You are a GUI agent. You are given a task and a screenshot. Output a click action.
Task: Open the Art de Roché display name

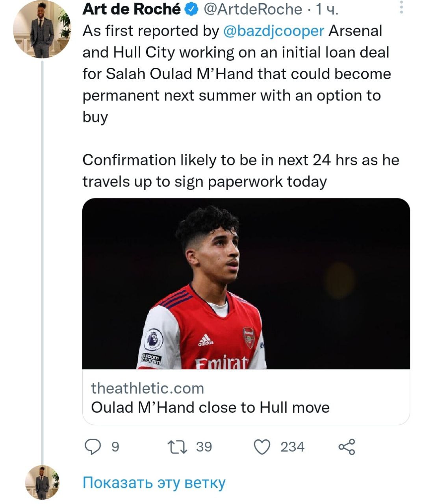click(132, 9)
